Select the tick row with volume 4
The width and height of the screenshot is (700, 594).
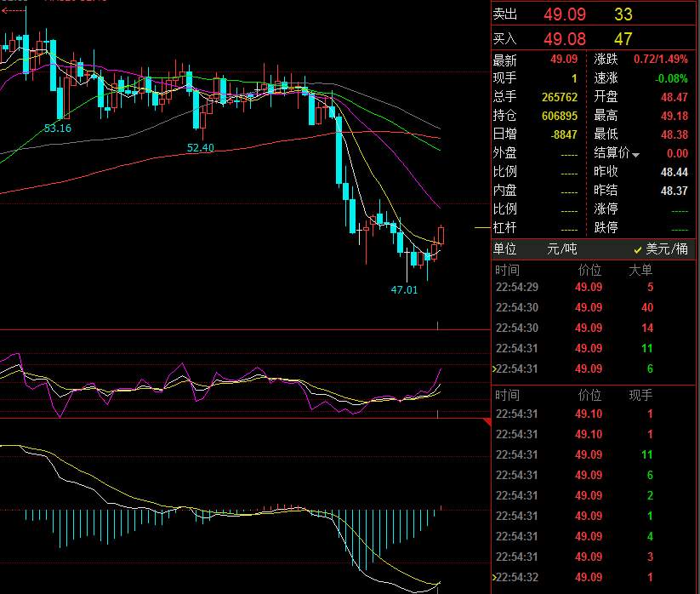point(594,536)
